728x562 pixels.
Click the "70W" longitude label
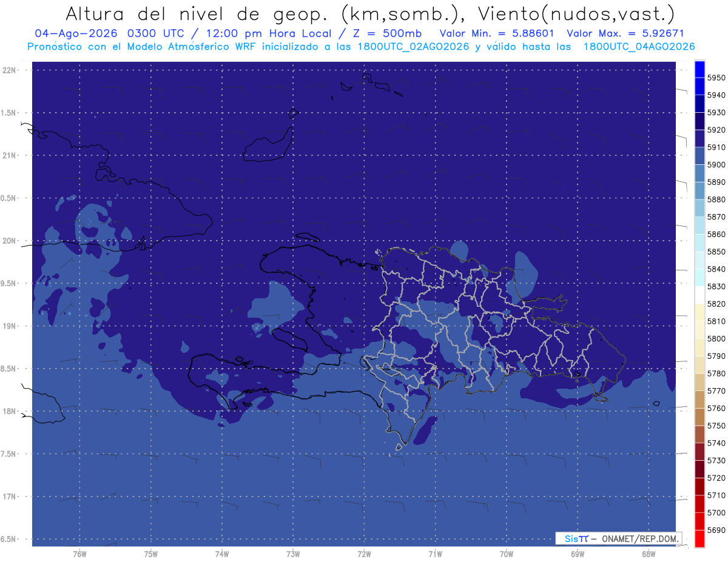point(507,554)
